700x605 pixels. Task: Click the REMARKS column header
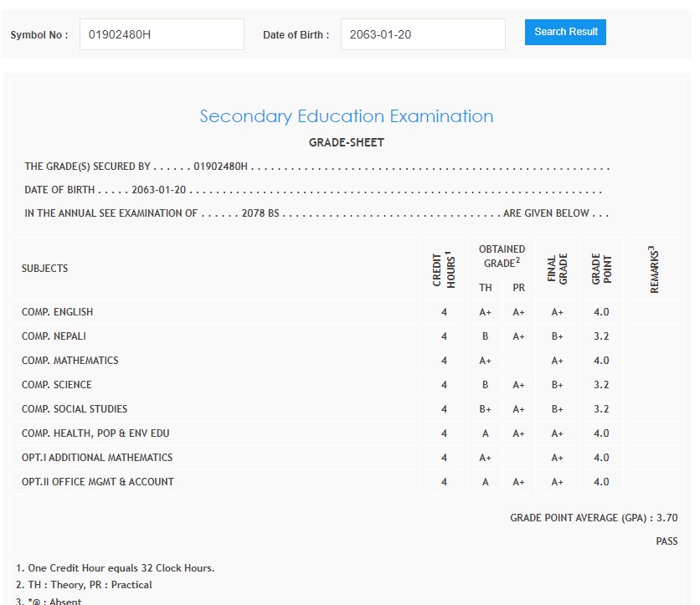pyautogui.click(x=654, y=269)
